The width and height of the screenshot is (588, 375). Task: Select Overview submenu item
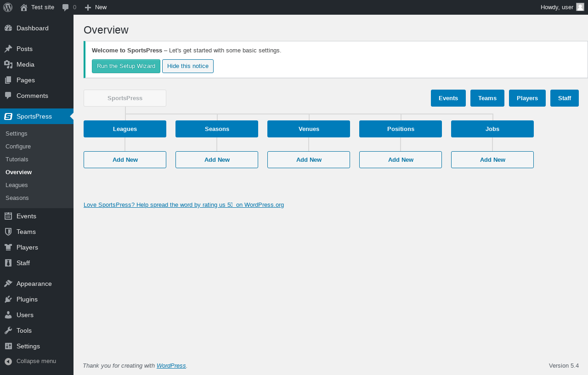(37, 172)
